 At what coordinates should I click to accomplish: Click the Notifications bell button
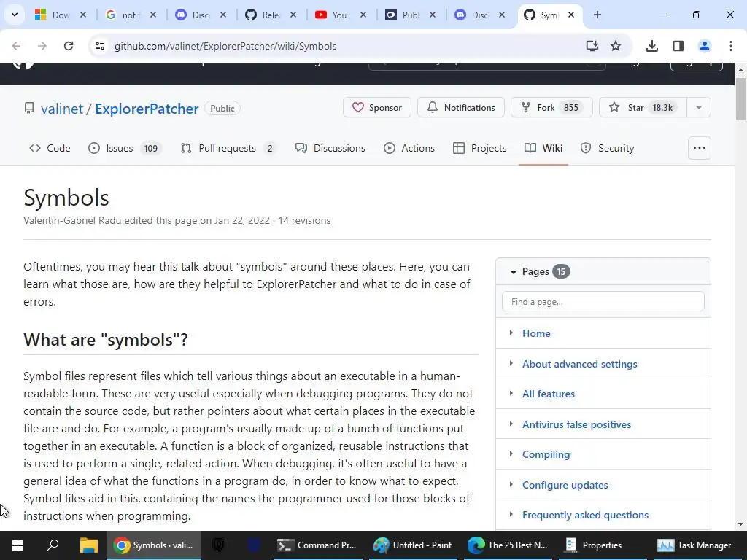click(x=461, y=108)
